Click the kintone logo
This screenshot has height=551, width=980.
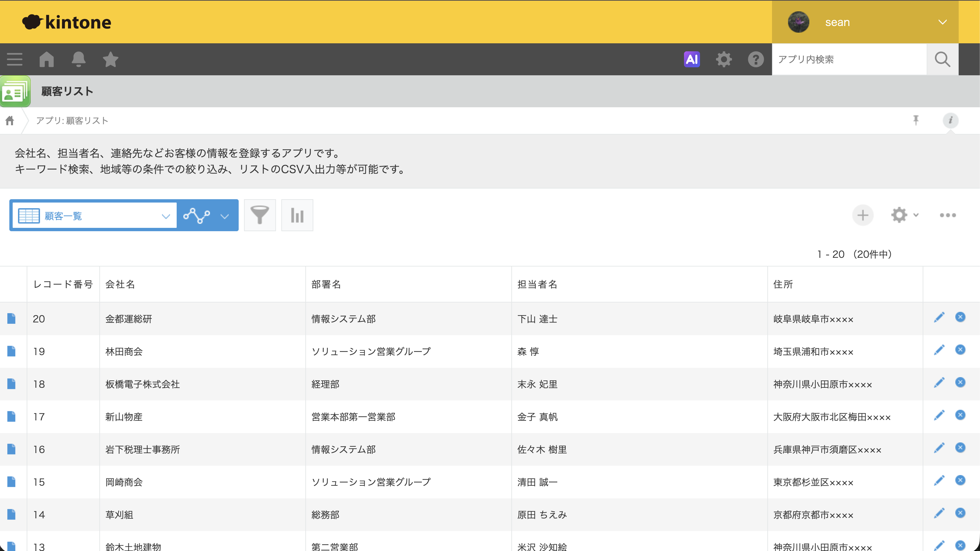(x=67, y=22)
